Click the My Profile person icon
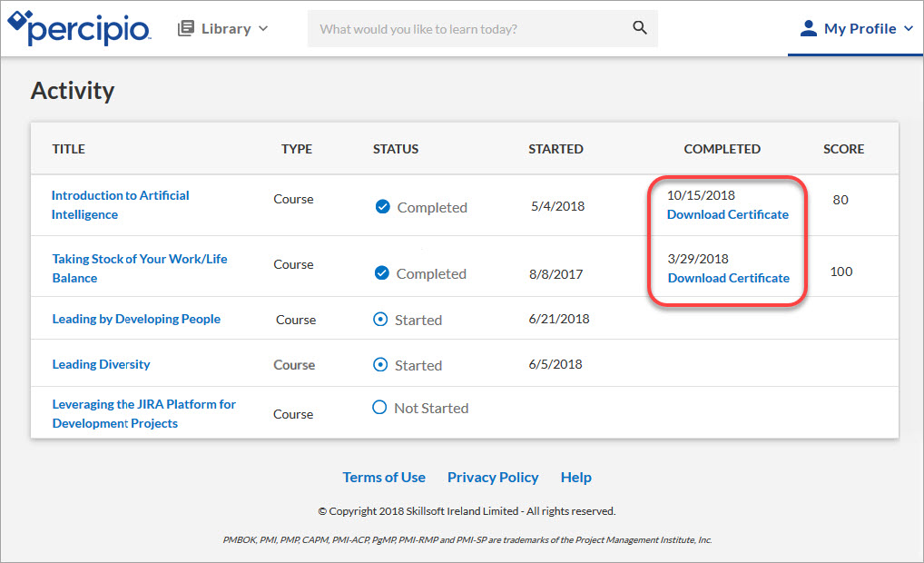This screenshot has height=563, width=924. pos(808,28)
